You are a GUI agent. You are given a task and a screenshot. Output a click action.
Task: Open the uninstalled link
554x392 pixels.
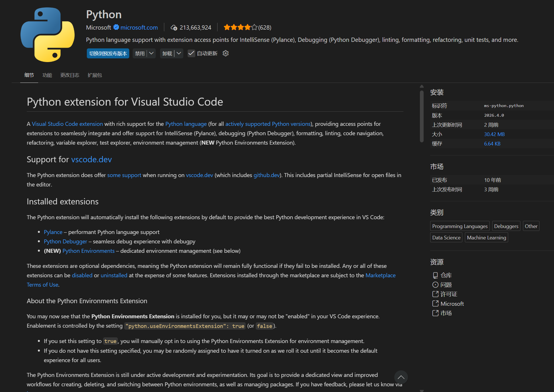click(114, 275)
